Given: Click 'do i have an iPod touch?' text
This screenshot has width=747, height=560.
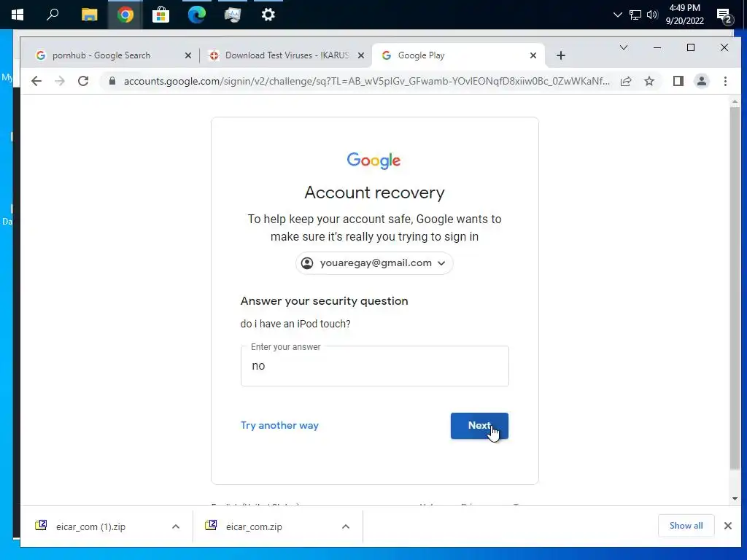Looking at the screenshot, I should tap(295, 324).
